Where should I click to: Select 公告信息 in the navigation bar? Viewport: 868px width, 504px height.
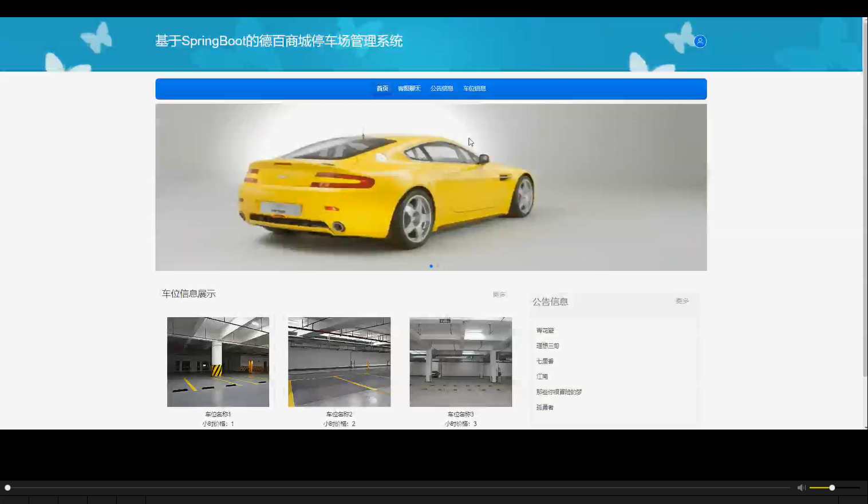[441, 88]
